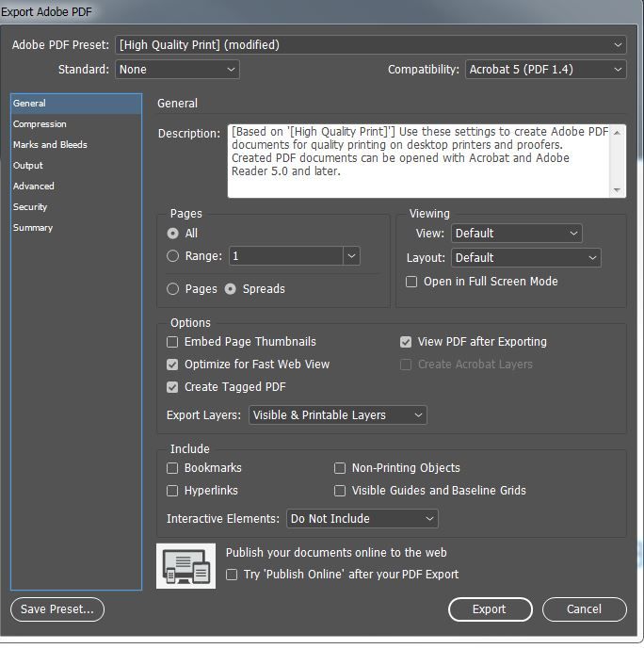Open the Advanced category
644x665 pixels.
click(76, 187)
